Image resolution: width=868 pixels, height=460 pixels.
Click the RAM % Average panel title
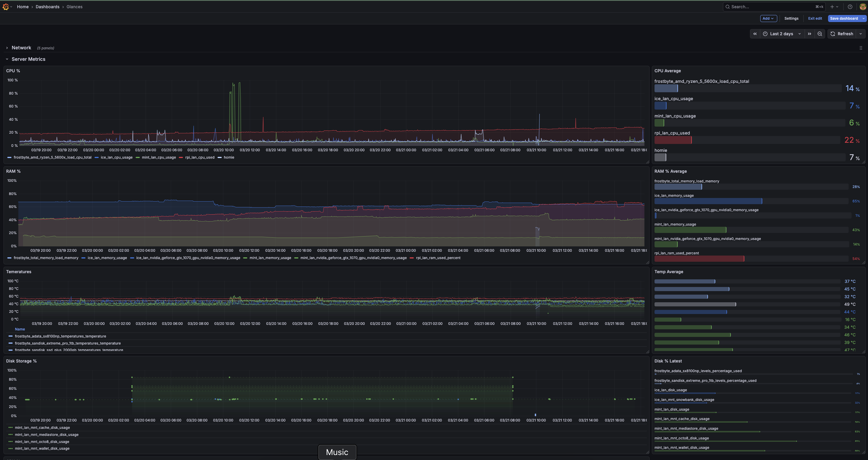(671, 171)
